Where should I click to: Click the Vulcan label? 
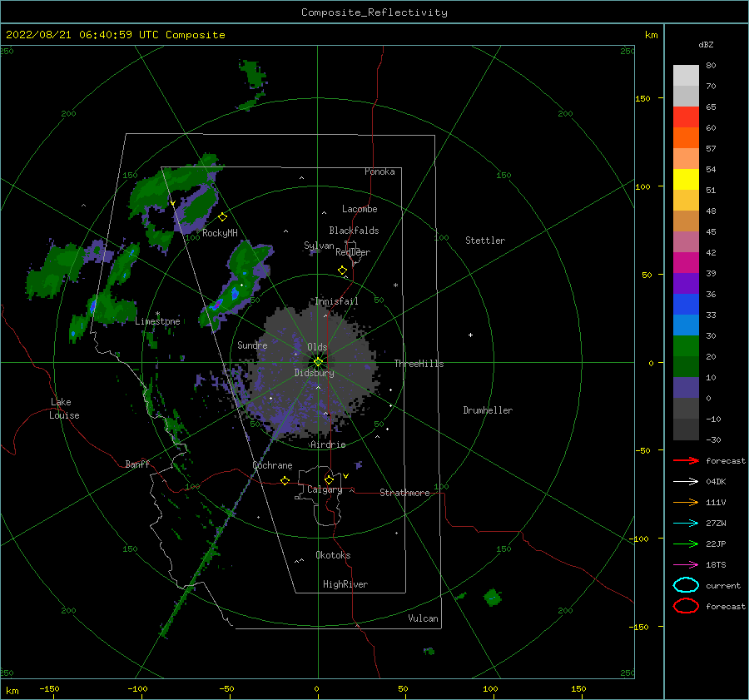click(423, 618)
